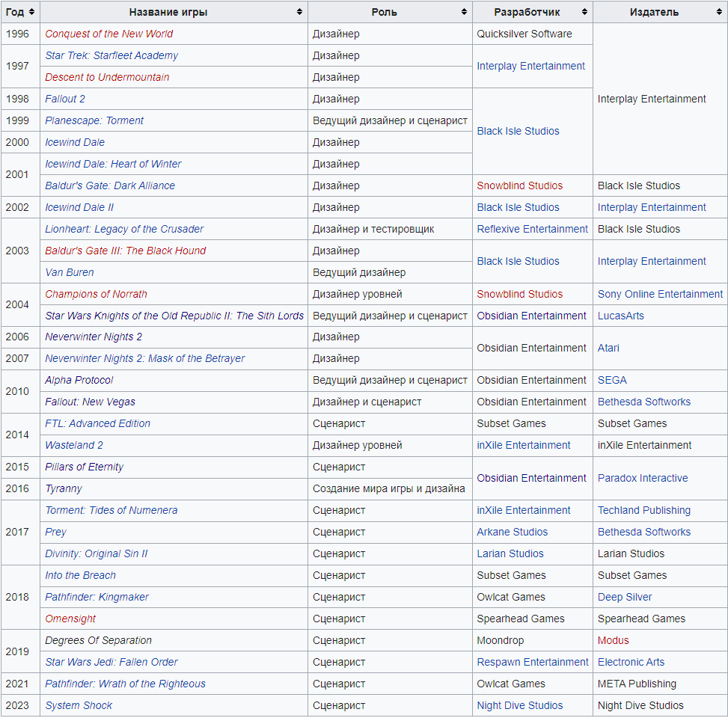Open Icewind Dale: Heart of Winter link
This screenshot has width=728, height=718.
pos(113,164)
